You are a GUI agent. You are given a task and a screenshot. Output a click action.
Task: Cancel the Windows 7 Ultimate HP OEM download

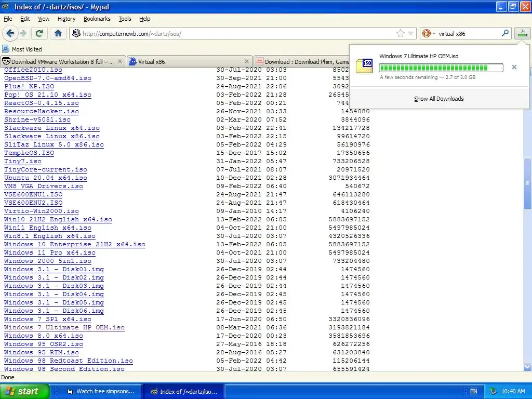(x=514, y=67)
